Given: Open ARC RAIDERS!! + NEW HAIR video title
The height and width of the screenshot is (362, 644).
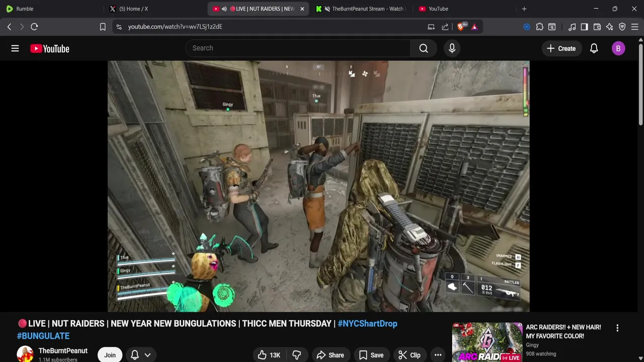Looking at the screenshot, I should pyautogui.click(x=563, y=331).
